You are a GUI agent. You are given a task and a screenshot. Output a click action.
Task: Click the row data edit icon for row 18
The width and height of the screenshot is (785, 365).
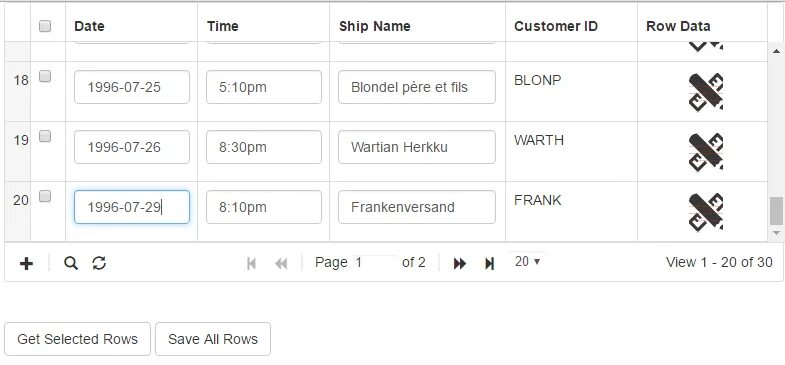coord(706,92)
